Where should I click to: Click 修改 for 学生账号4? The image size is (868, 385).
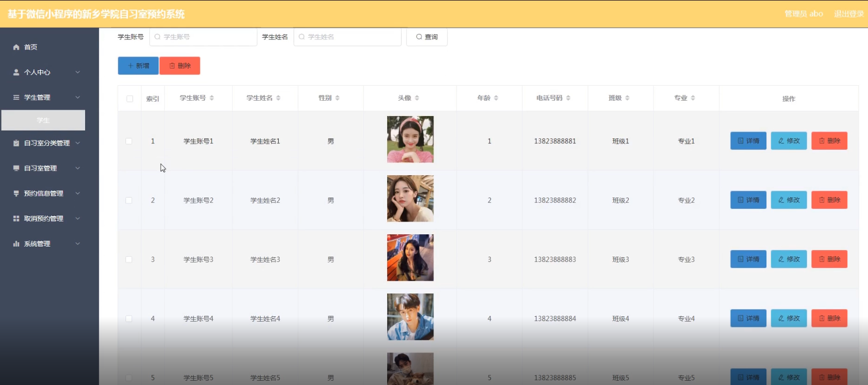point(789,318)
